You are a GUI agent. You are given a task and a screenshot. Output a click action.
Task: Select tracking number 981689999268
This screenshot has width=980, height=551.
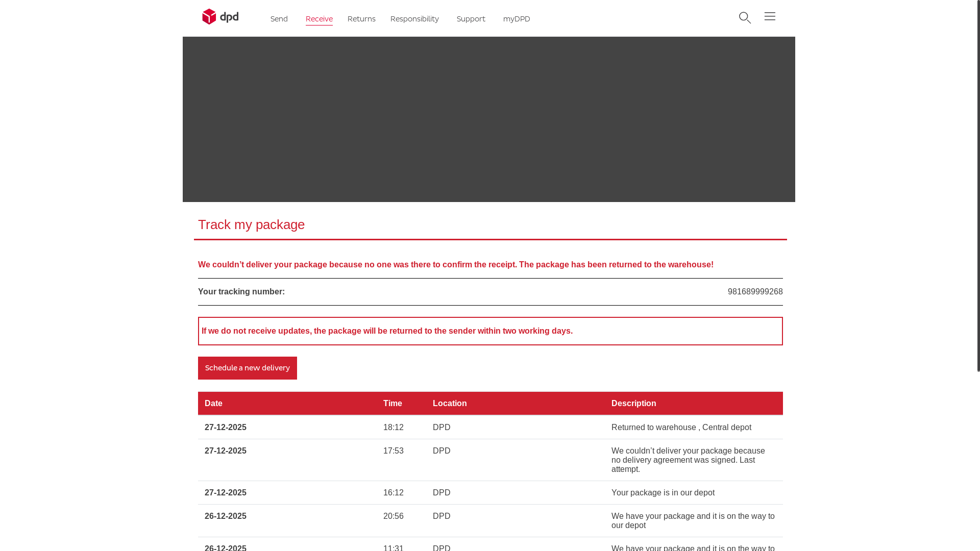pos(755,292)
